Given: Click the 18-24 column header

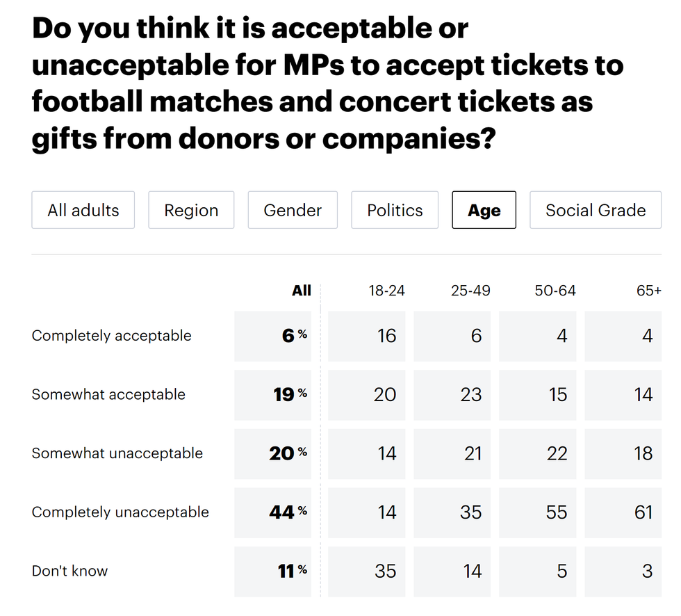Looking at the screenshot, I should (x=386, y=291).
